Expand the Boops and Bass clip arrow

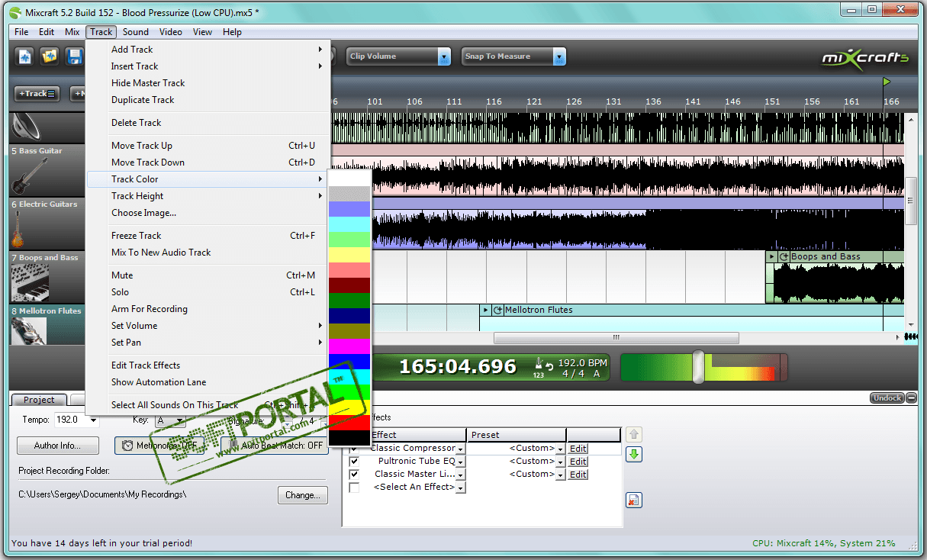(771, 257)
